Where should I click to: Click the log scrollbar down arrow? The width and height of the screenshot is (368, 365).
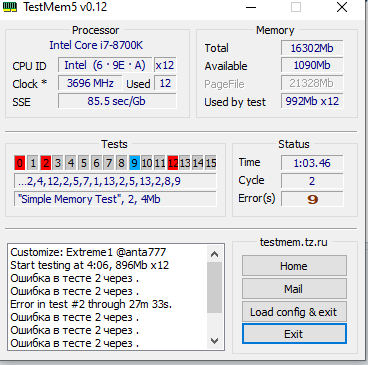[x=214, y=341]
